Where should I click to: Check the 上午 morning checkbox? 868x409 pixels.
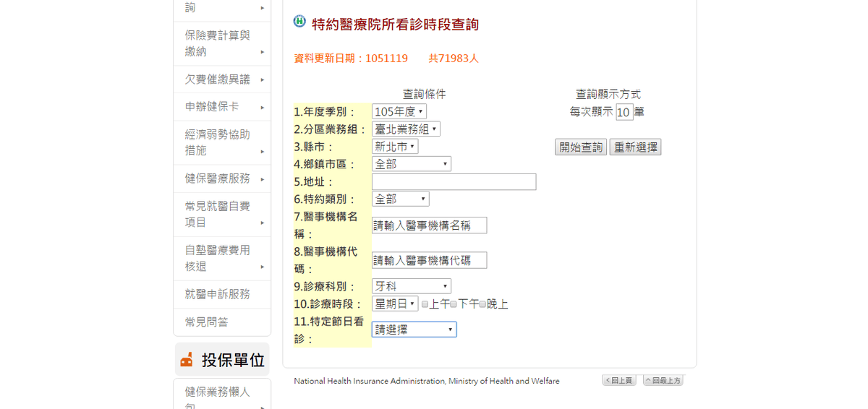pos(425,304)
